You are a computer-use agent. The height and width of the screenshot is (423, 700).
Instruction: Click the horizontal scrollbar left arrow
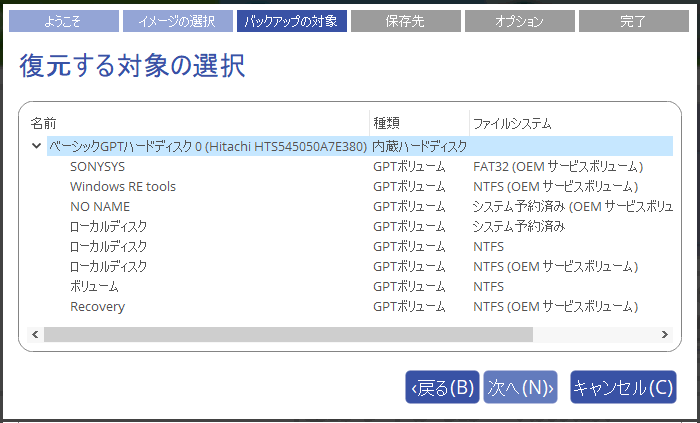tap(35, 334)
